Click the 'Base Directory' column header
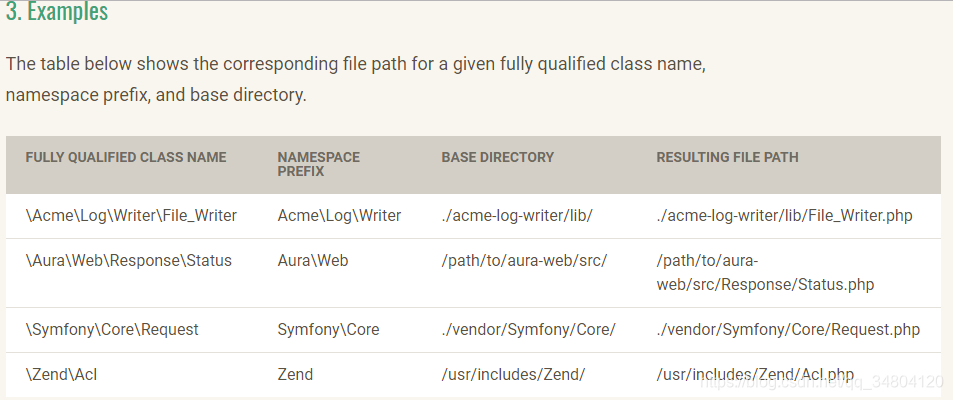953x400 pixels. point(498,157)
